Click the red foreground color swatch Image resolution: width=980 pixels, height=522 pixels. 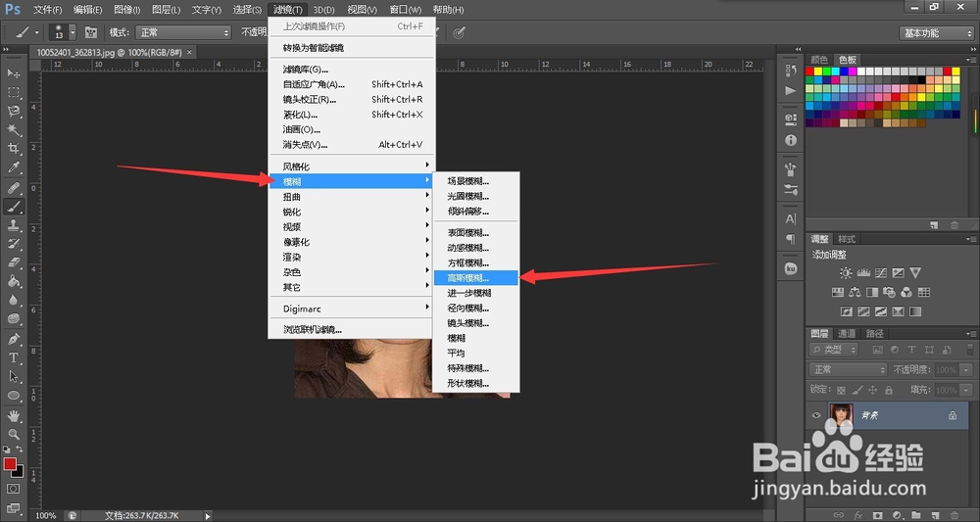pyautogui.click(x=10, y=464)
